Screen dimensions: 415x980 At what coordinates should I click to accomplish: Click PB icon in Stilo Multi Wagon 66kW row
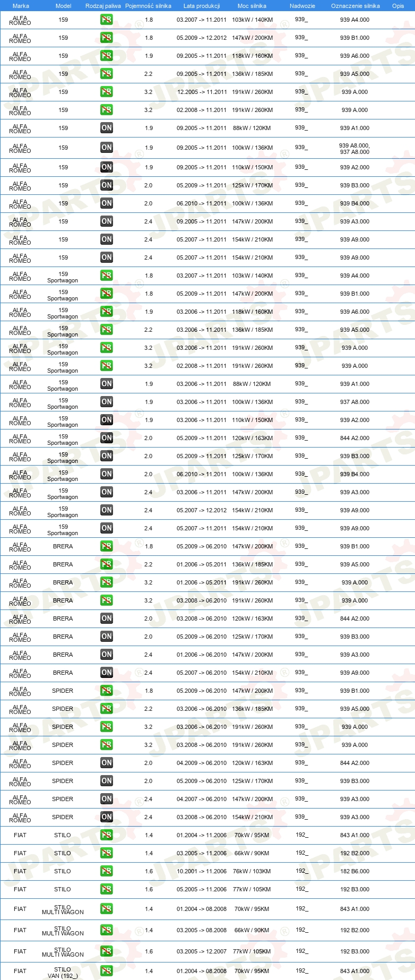coord(107,930)
